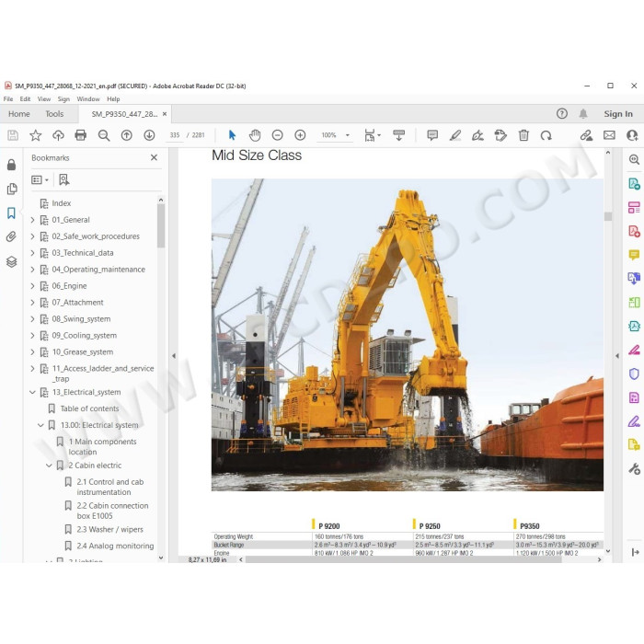
Task: Open Find text magnifier in toolbar
Action: tap(104, 135)
